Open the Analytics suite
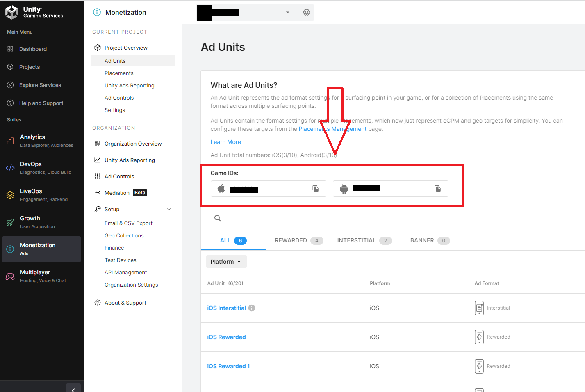This screenshot has width=585, height=392. pos(41,141)
